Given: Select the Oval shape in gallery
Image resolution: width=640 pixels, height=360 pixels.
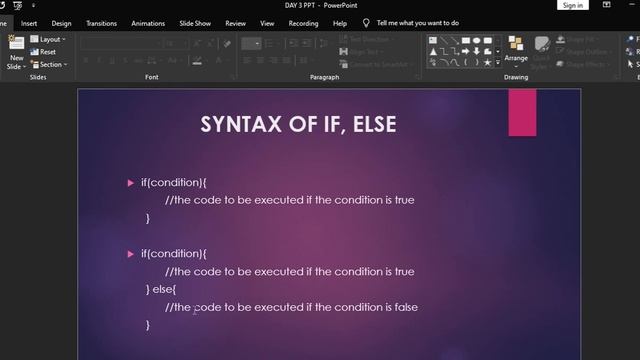Looking at the screenshot, I should [476, 40].
